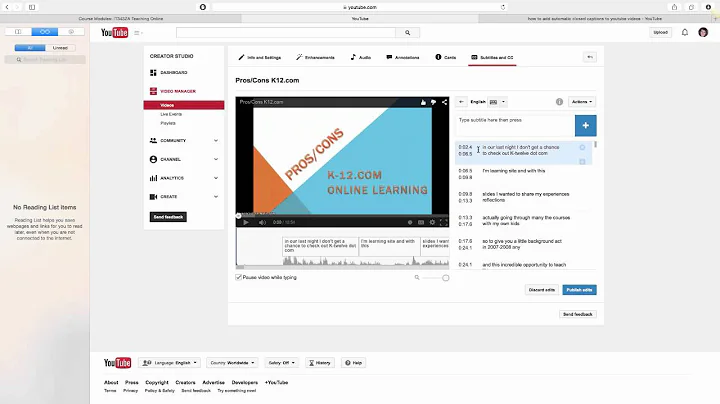The height and width of the screenshot is (404, 720).
Task: Open the player settings gear
Action: tap(432, 222)
